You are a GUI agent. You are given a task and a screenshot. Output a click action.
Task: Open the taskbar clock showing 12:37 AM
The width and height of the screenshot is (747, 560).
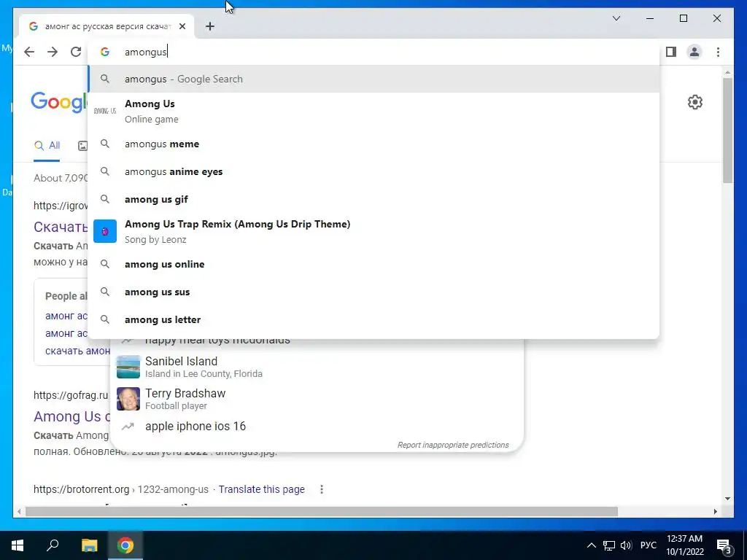684,545
